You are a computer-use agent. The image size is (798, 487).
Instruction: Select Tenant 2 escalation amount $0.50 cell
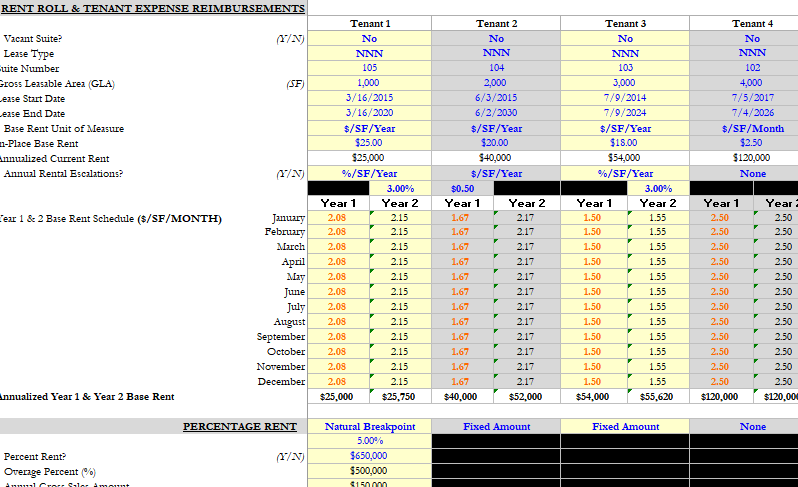pos(463,188)
